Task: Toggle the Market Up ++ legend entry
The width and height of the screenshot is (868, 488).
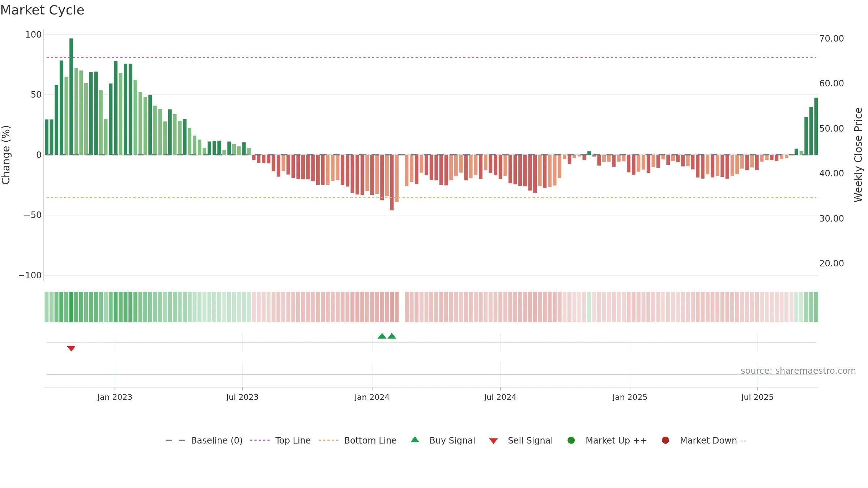Action: [x=607, y=440]
